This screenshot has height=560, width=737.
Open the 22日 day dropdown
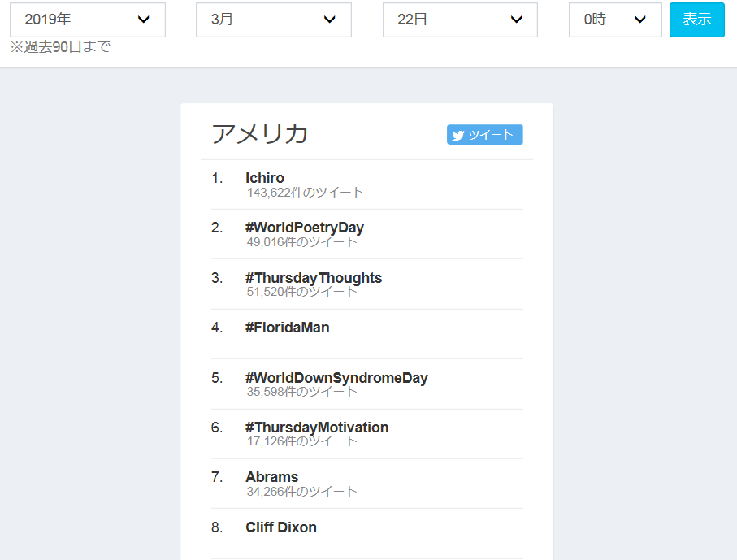(459, 20)
